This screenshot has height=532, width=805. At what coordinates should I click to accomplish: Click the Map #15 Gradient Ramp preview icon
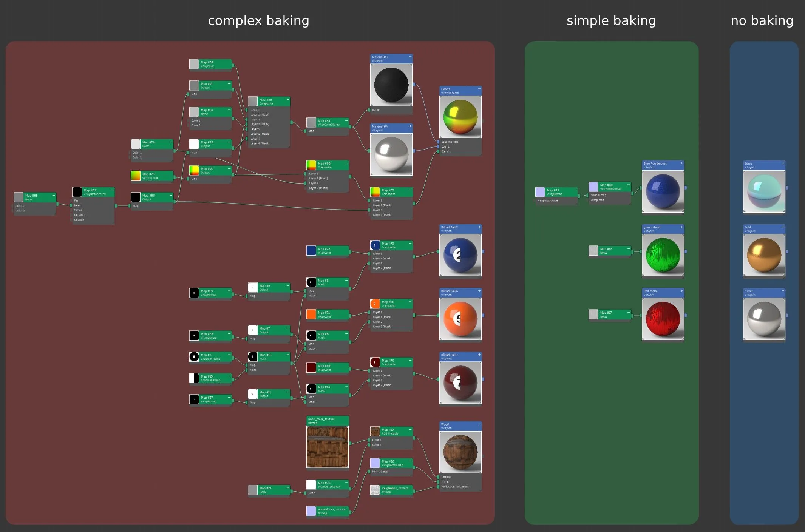click(x=194, y=378)
